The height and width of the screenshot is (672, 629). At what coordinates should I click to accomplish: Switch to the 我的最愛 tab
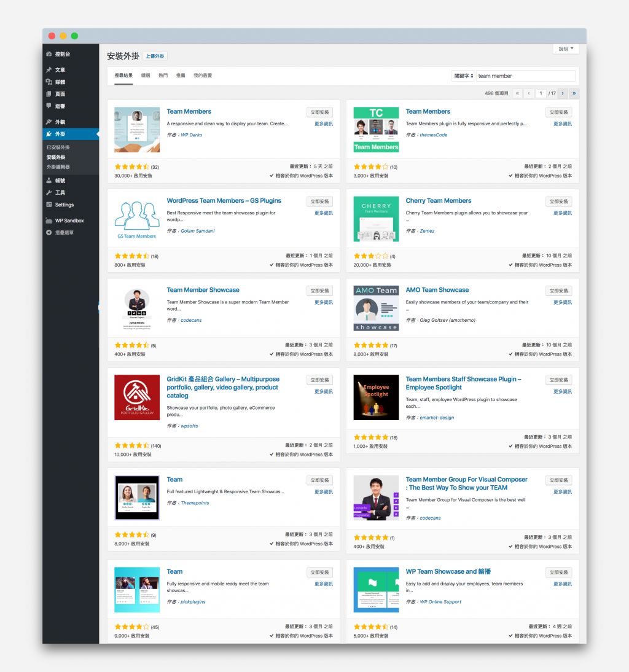(x=203, y=76)
